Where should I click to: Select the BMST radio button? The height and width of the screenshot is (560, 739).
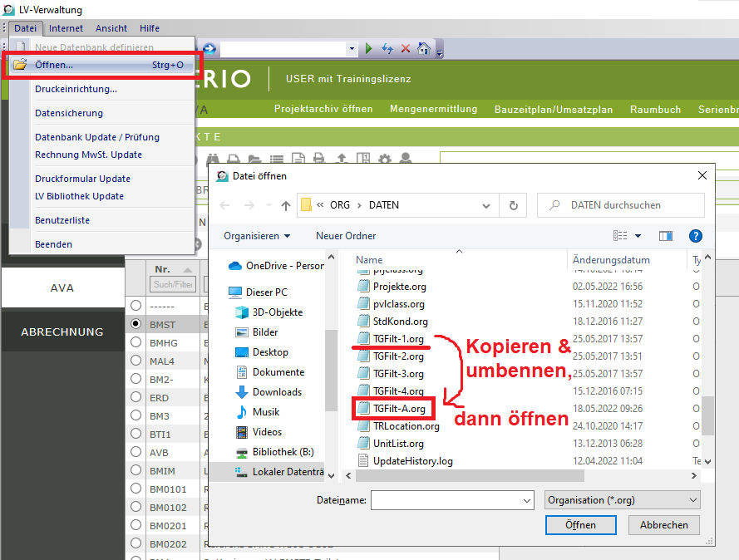(x=136, y=323)
